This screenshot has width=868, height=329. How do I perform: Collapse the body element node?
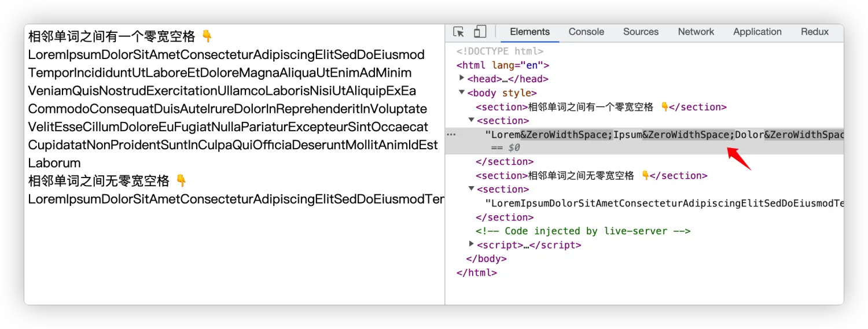click(x=462, y=93)
